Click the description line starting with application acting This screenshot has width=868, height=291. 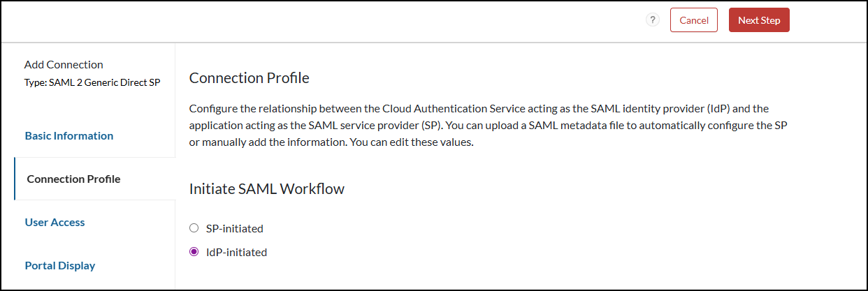click(x=489, y=126)
